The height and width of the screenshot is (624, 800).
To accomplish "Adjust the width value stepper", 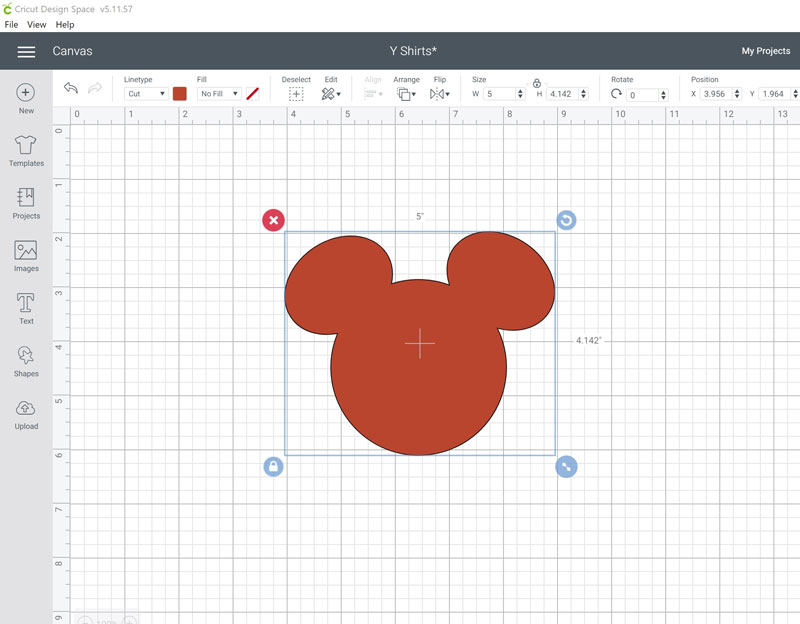I will [520, 94].
